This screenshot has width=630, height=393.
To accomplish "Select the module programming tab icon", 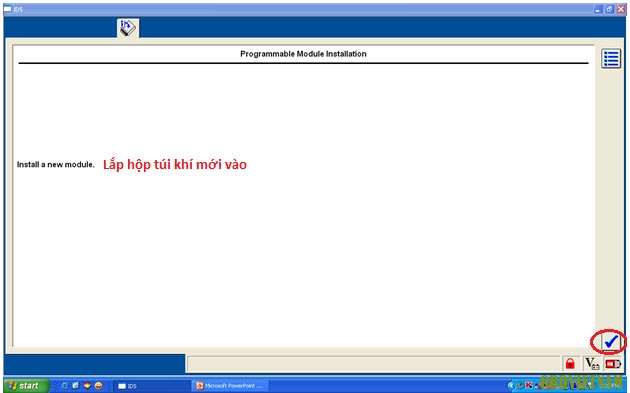I will click(x=128, y=28).
